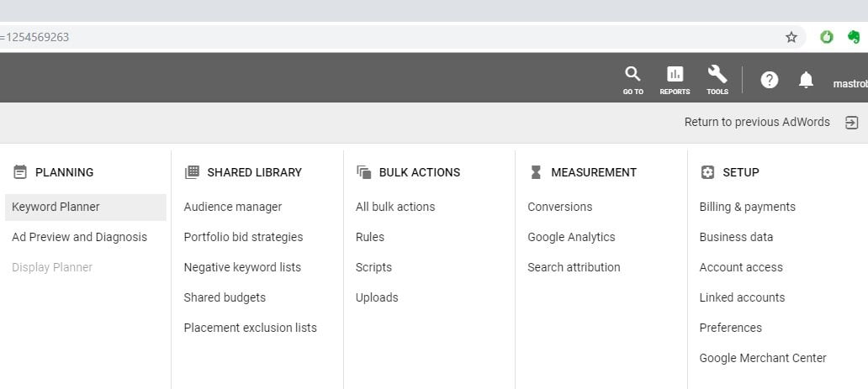Show notifications with the bell icon

(x=806, y=80)
